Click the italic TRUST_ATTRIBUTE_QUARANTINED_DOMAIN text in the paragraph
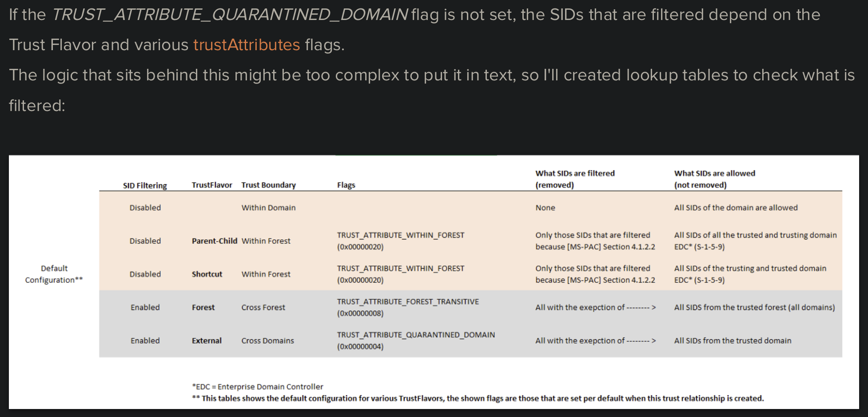The height and width of the screenshot is (417, 868). pyautogui.click(x=230, y=15)
